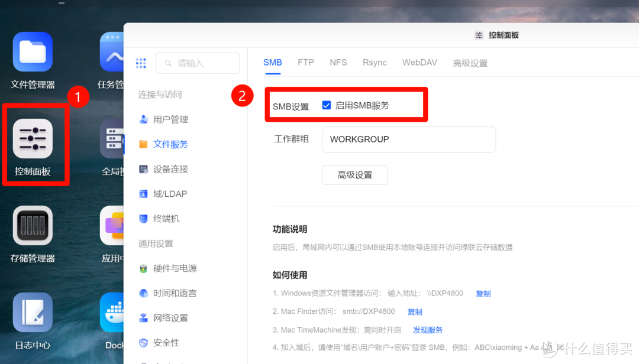Open SMB 高级设置 button

354,175
